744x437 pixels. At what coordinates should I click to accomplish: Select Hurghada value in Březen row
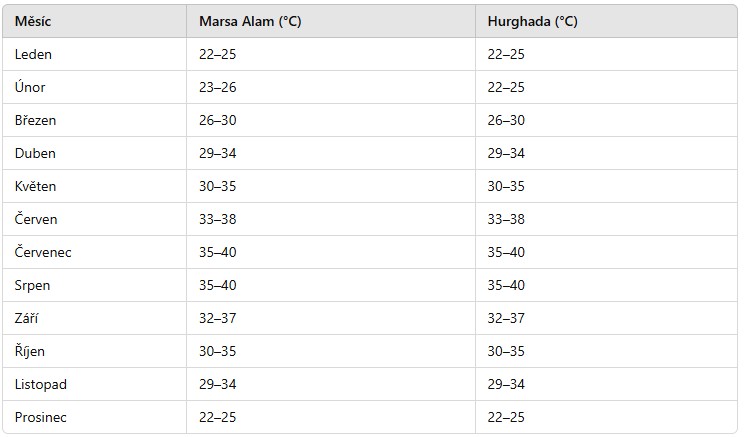click(x=505, y=120)
